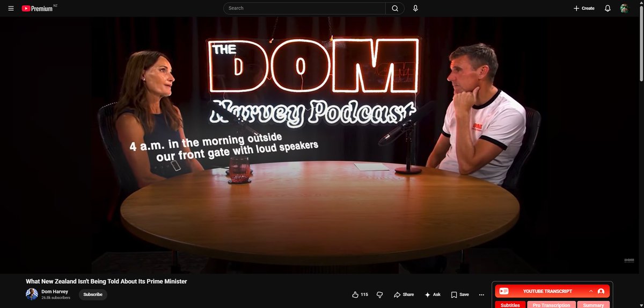Click the scrollbar up arrow
This screenshot has height=308, width=644.
coord(640,4)
